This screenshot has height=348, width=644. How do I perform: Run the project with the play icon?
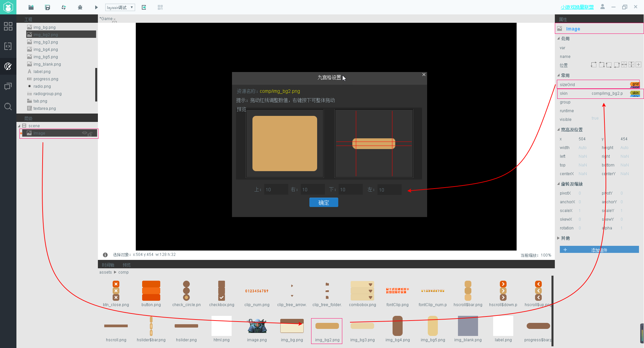pyautogui.click(x=96, y=7)
